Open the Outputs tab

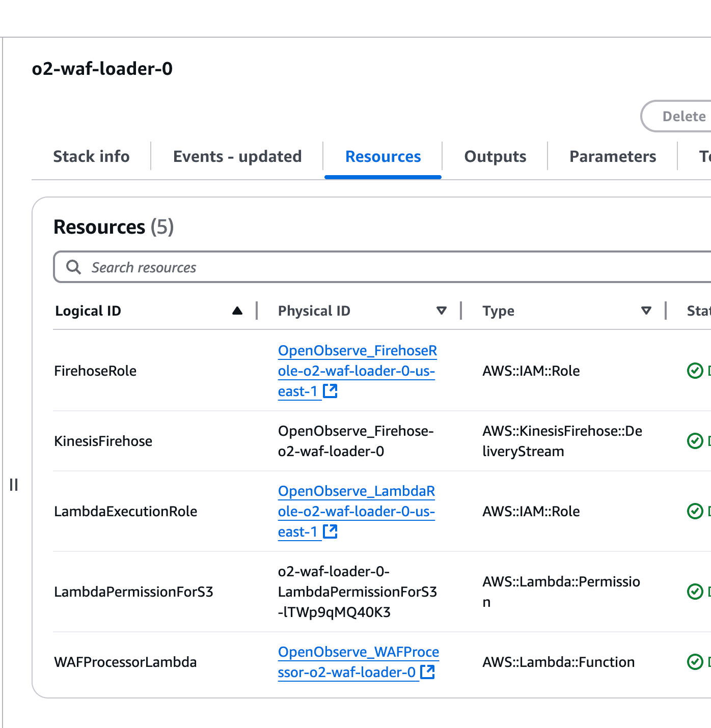[495, 156]
